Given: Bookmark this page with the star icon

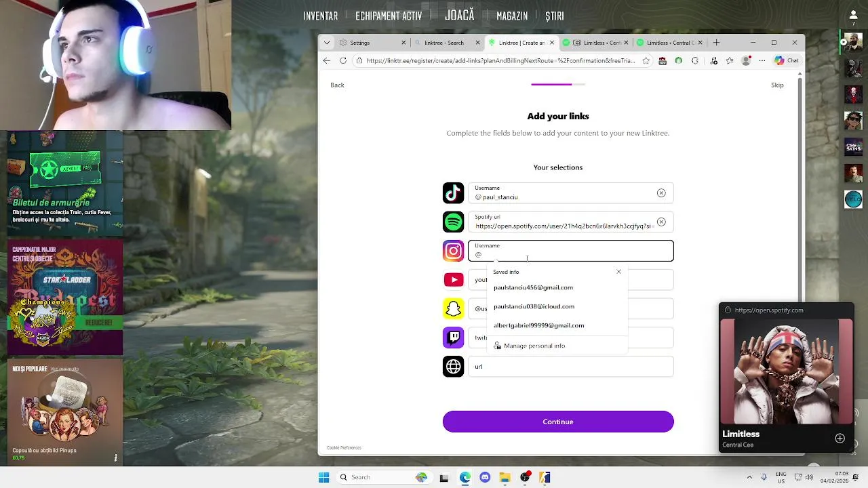Looking at the screenshot, I should [646, 60].
